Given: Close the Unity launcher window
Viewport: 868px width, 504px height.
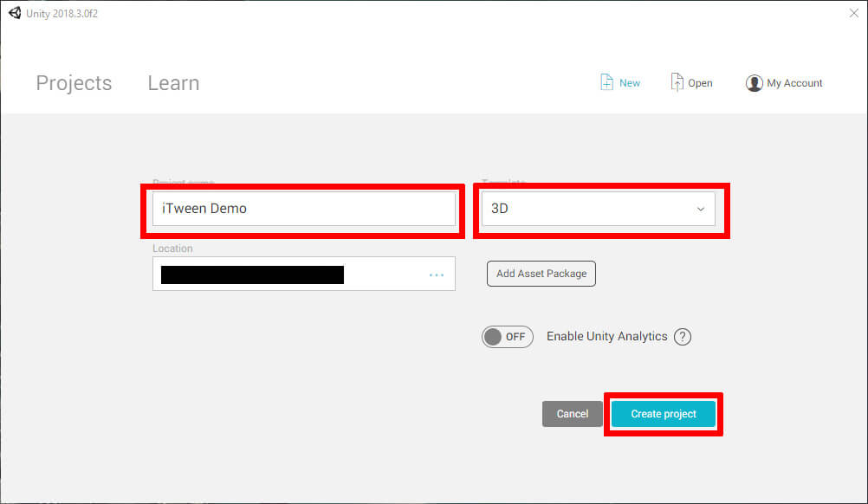Looking at the screenshot, I should point(853,13).
